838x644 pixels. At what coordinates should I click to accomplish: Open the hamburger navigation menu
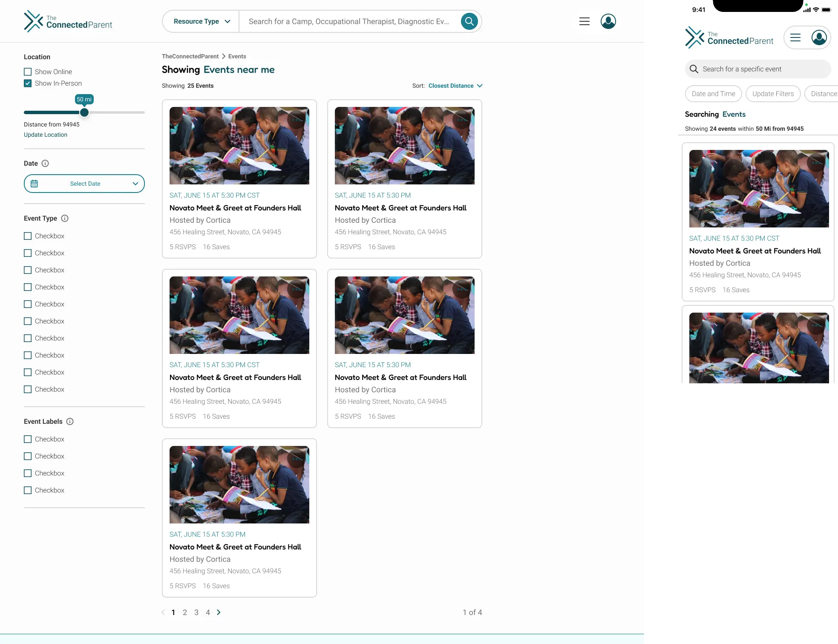[x=584, y=21]
